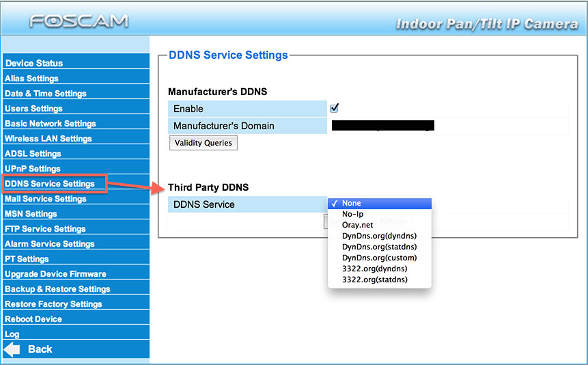
Task: Open Wireless LAN Settings
Action: (x=48, y=139)
